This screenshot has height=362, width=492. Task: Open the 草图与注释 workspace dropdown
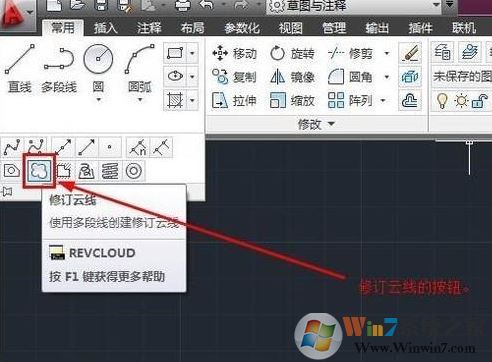(x=354, y=6)
